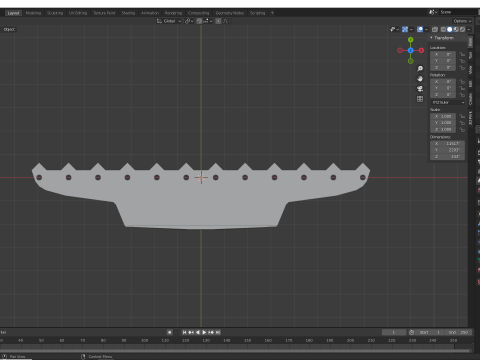The height and width of the screenshot is (360, 480).
Task: Open the View sidebar tab
Action: tap(471, 70)
